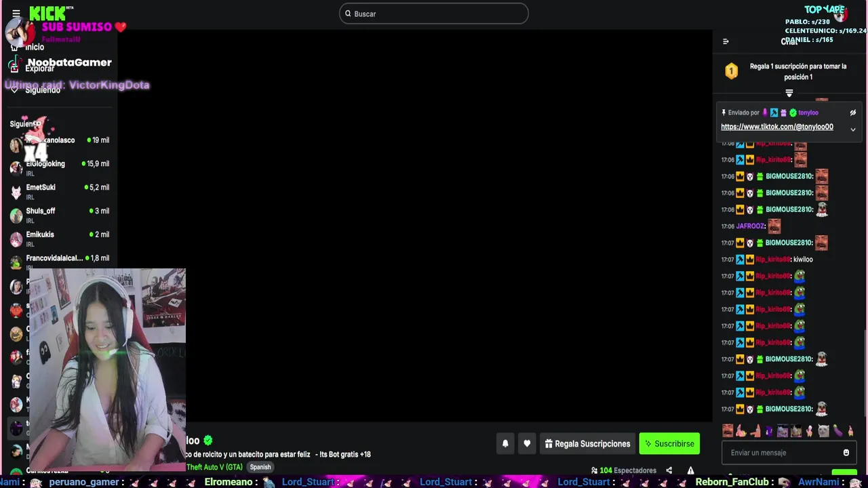This screenshot has width=868, height=488.
Task: Open Emikukis channel from followed list
Action: (x=60, y=238)
